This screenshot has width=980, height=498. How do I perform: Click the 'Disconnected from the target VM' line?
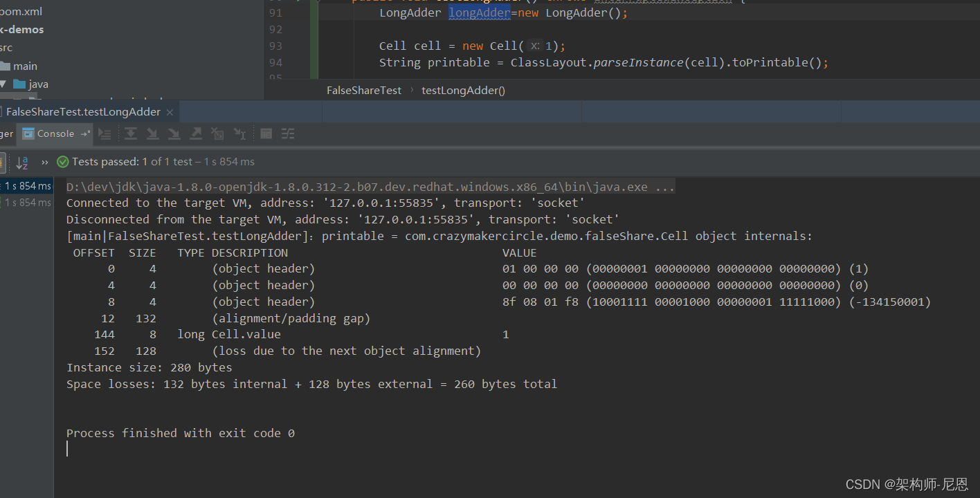(x=343, y=219)
